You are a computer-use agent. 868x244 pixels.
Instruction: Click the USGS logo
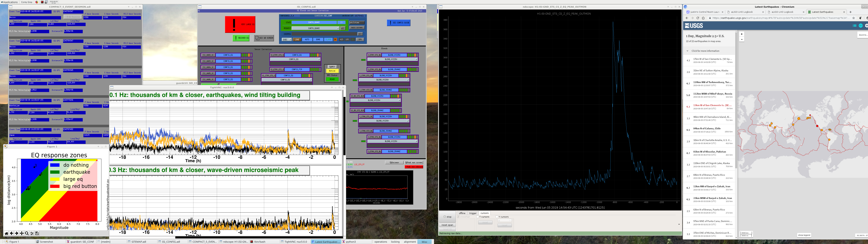click(694, 26)
